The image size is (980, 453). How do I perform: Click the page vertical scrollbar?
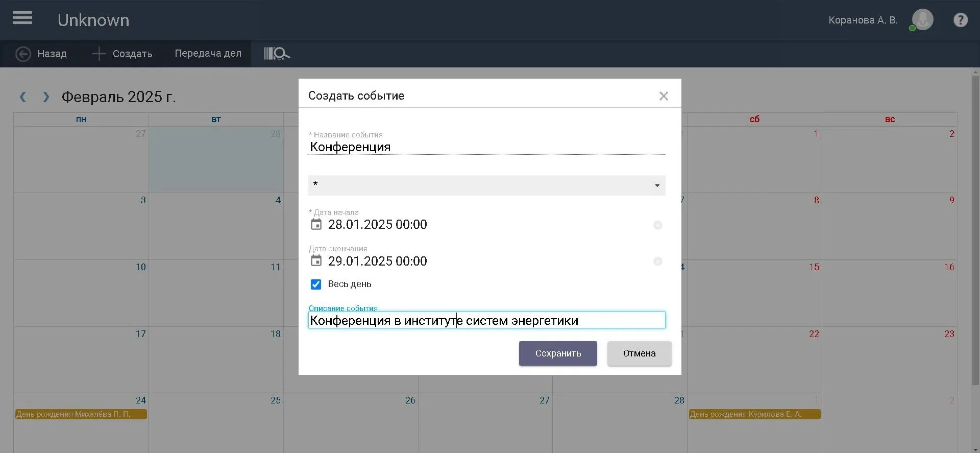pos(975,230)
